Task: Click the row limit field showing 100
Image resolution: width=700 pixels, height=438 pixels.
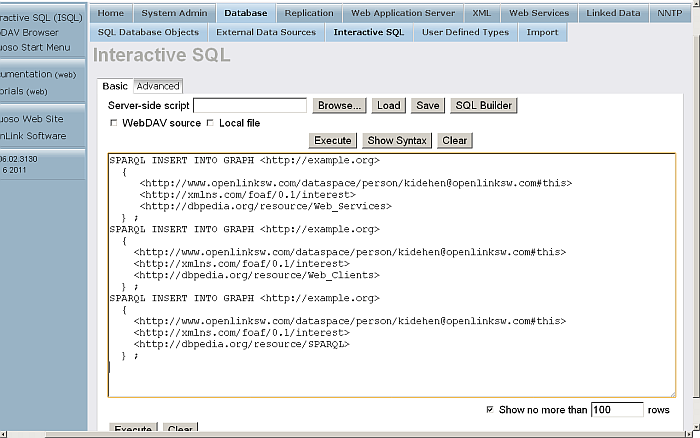Action: click(x=616, y=409)
